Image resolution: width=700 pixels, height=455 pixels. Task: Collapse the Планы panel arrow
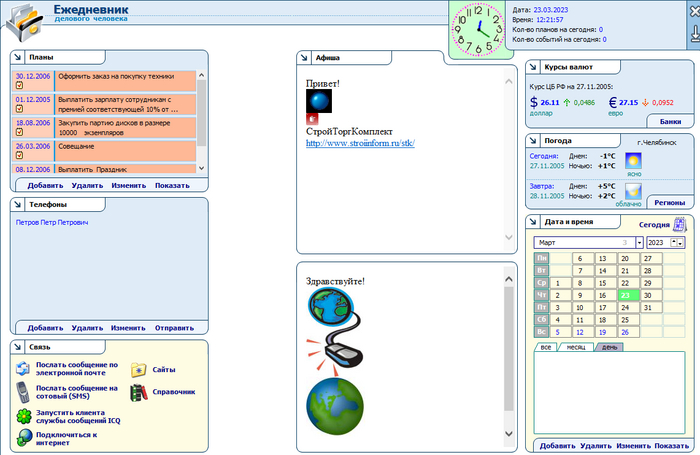[x=19, y=58]
